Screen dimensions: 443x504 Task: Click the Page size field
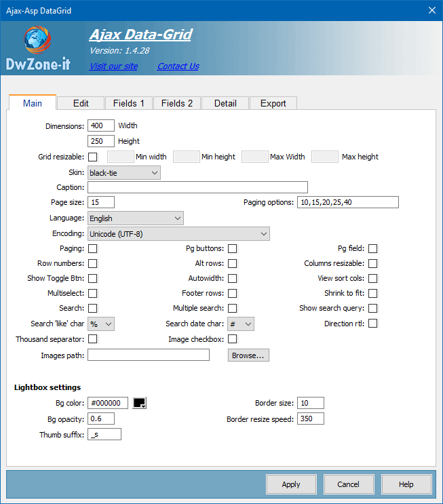click(101, 202)
